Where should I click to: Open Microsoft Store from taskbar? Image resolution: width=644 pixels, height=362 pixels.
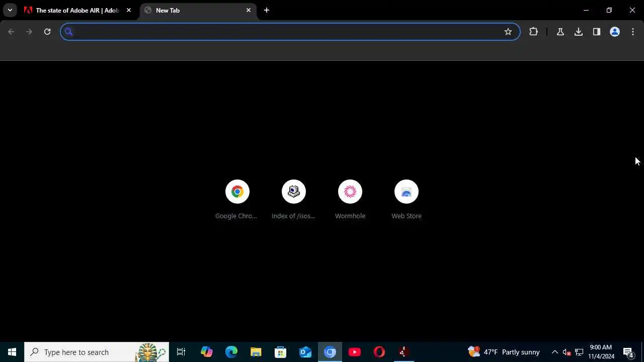(x=280, y=352)
